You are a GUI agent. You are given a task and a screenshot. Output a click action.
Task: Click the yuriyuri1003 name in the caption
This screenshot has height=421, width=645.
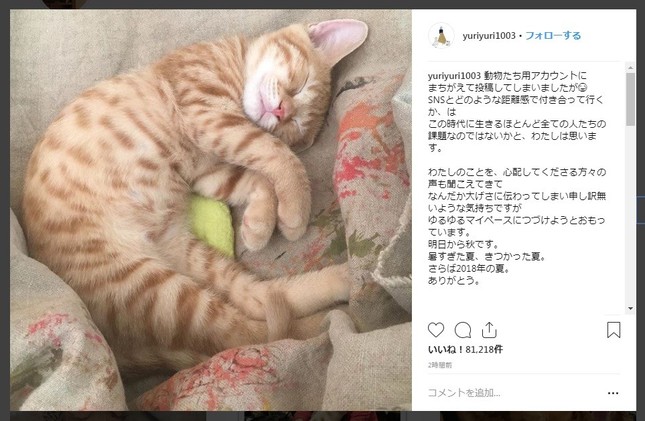click(454, 76)
